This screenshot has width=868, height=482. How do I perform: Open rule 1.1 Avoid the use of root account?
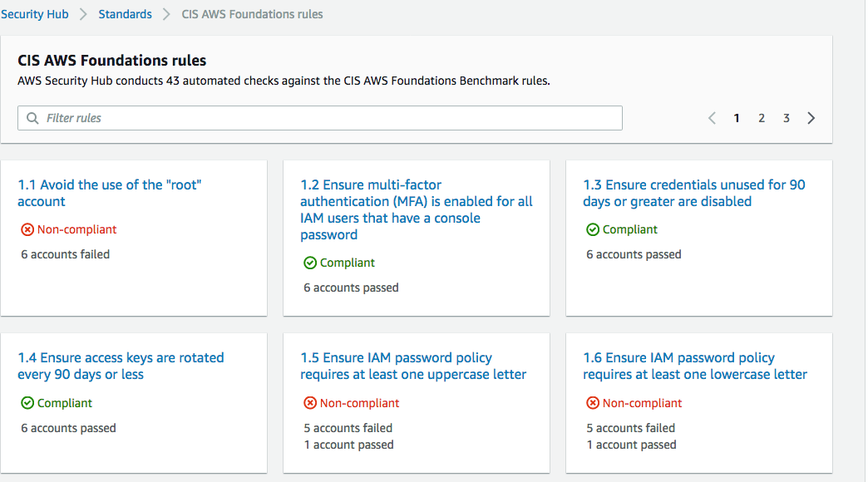110,193
